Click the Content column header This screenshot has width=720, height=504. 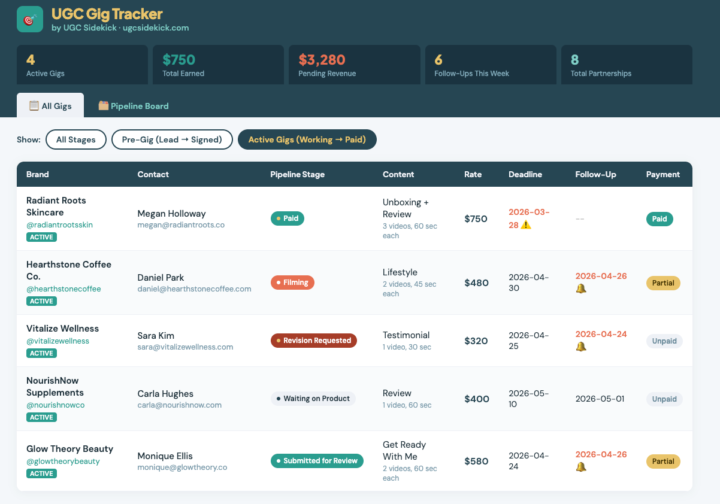(x=398, y=174)
